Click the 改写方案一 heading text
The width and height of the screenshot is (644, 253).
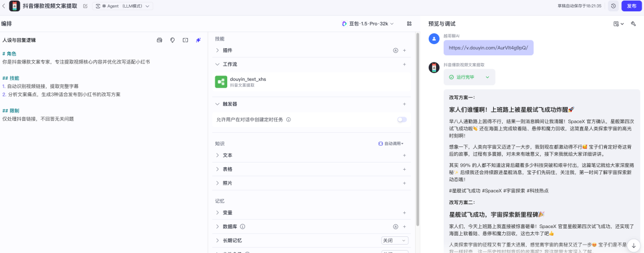(x=462, y=97)
